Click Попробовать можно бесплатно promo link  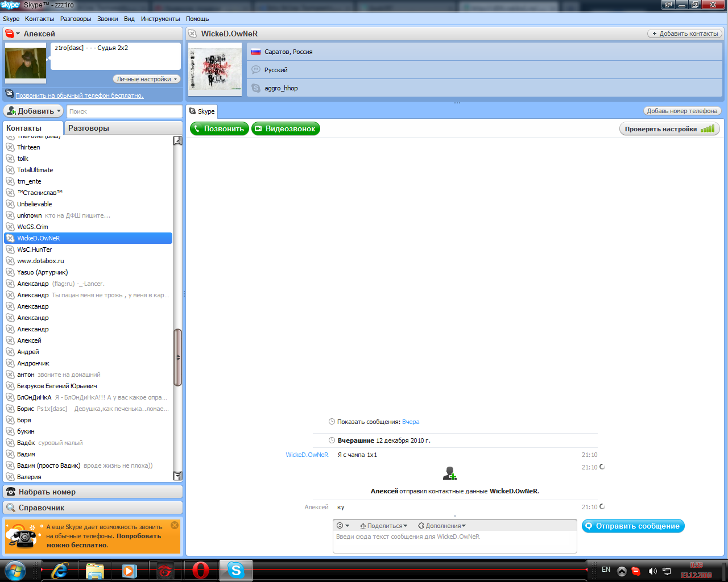(104, 541)
